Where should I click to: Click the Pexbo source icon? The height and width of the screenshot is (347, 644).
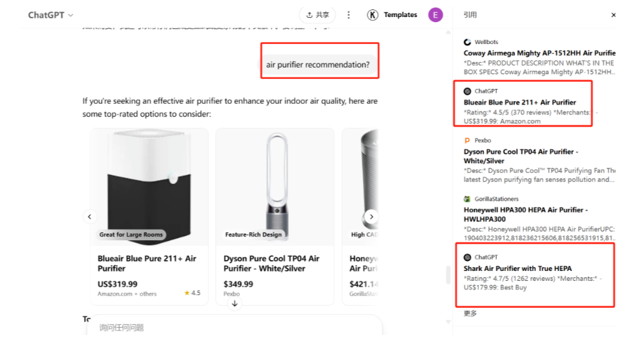point(468,140)
